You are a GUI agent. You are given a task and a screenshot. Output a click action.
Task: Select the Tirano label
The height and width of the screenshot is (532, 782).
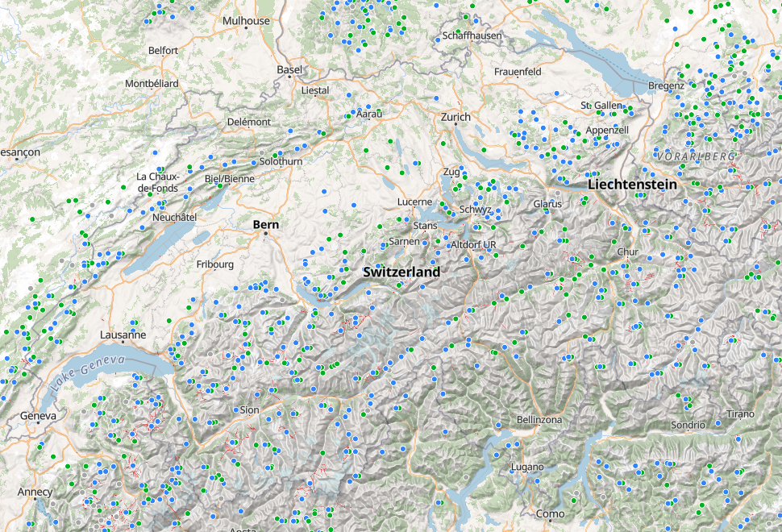click(x=740, y=414)
